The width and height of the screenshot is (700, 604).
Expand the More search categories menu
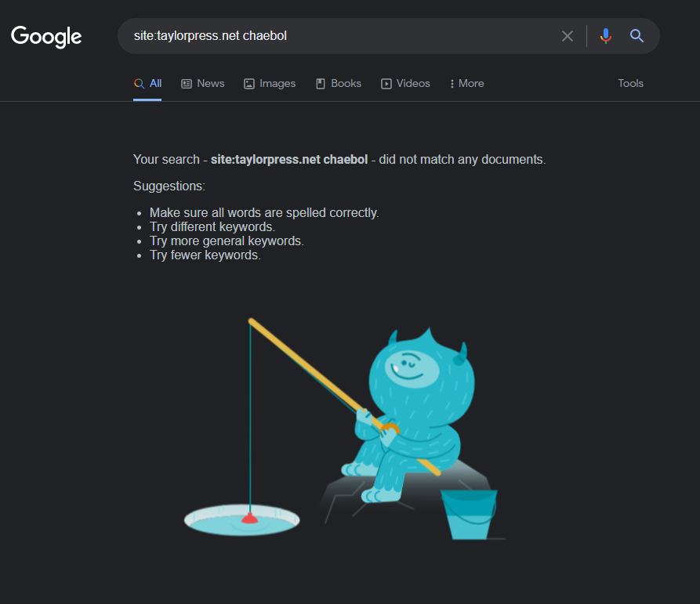tap(467, 83)
